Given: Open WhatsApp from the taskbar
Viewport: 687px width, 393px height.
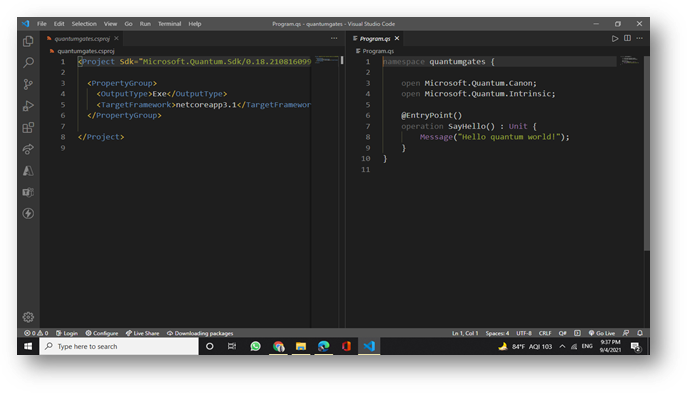Looking at the screenshot, I should [255, 346].
